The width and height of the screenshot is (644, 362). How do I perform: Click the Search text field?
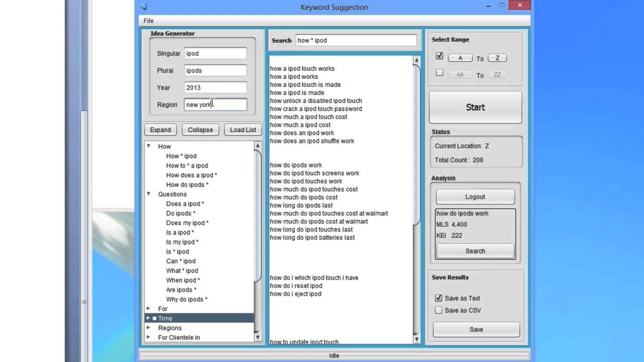click(x=356, y=40)
